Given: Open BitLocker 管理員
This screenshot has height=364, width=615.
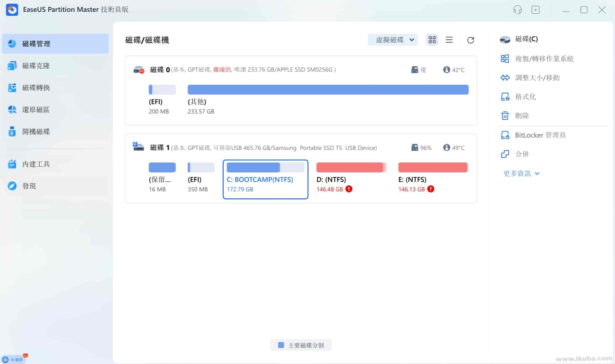Looking at the screenshot, I should click(540, 135).
